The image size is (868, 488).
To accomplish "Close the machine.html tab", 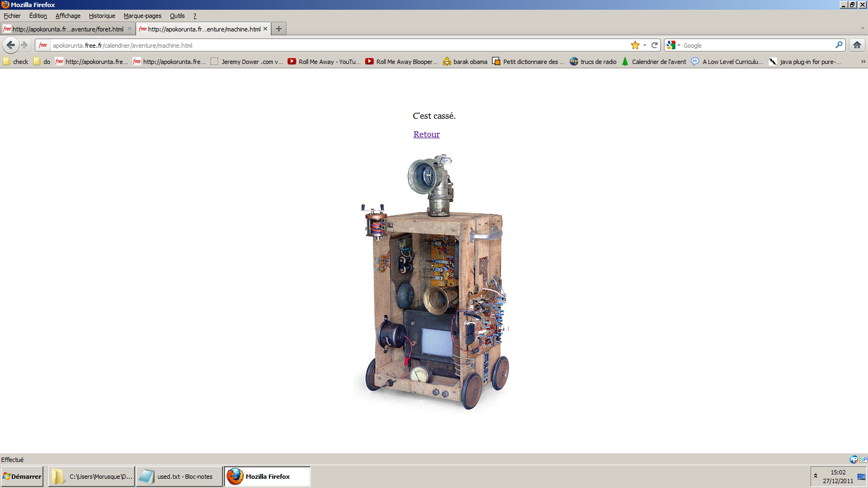I will coord(265,29).
